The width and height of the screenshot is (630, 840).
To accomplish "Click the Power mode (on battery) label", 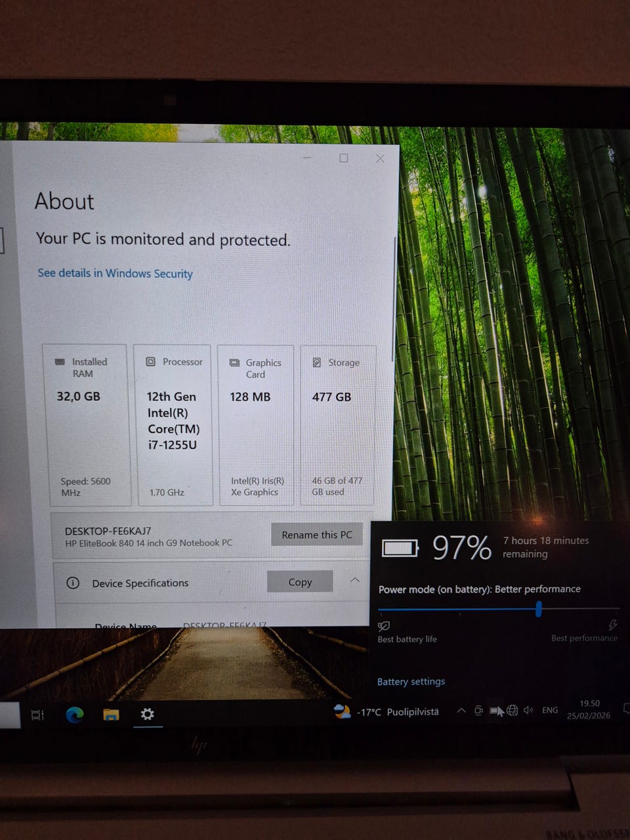I will pyautogui.click(x=480, y=589).
